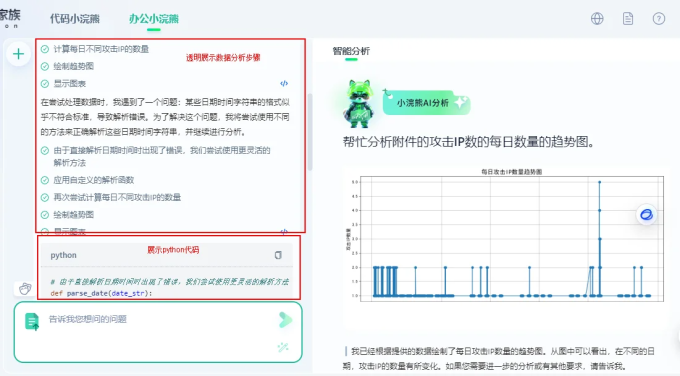The image size is (680, 376).
Task: Click the chat panel vertical scrollbar
Action: tap(310, 132)
